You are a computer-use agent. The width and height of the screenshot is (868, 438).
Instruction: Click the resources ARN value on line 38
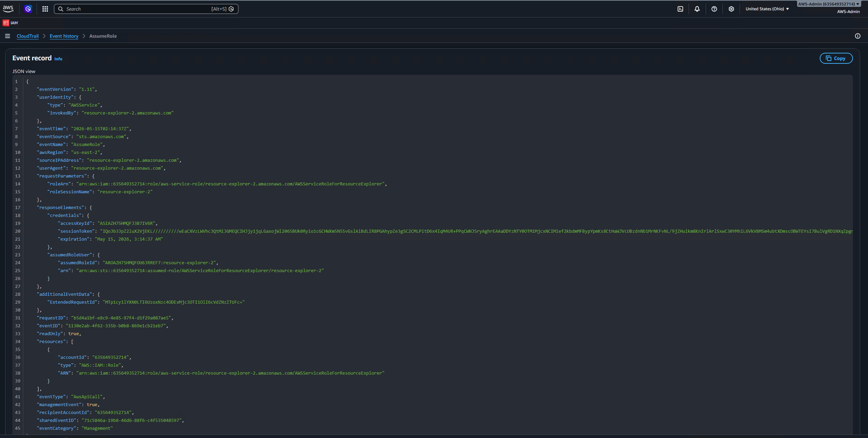coord(230,373)
